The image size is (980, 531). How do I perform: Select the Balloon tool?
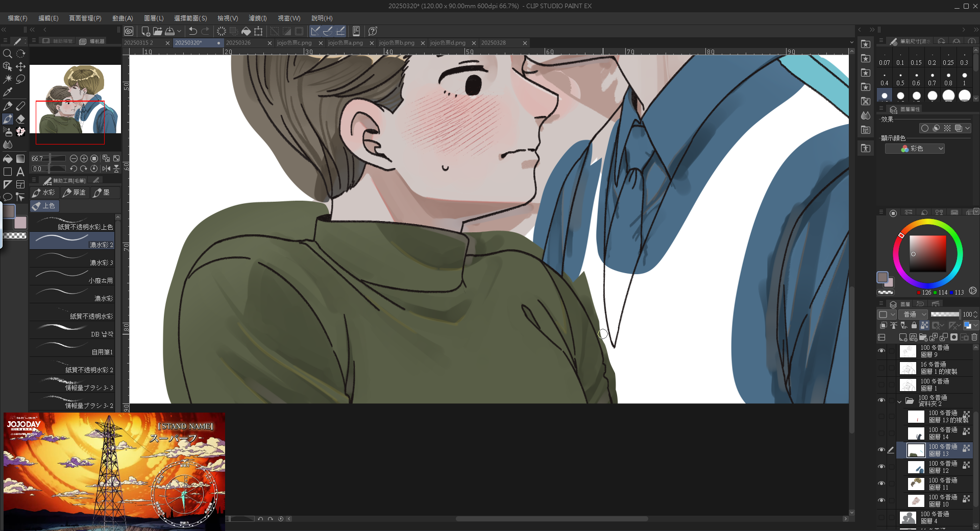pyautogui.click(x=8, y=197)
